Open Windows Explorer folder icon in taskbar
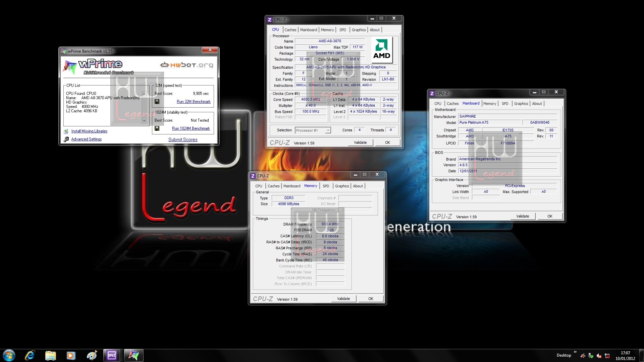This screenshot has height=362, width=644. (x=50, y=355)
